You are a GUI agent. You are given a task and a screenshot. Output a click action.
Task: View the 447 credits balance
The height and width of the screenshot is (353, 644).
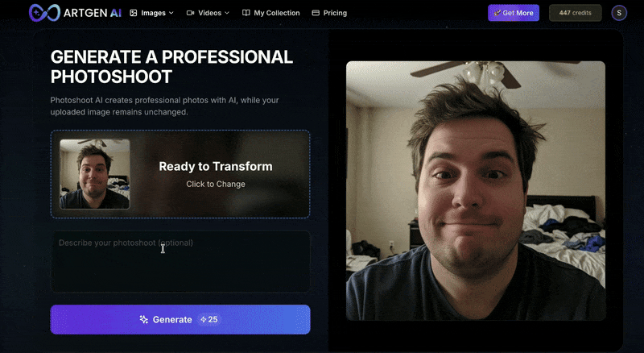pyautogui.click(x=575, y=13)
